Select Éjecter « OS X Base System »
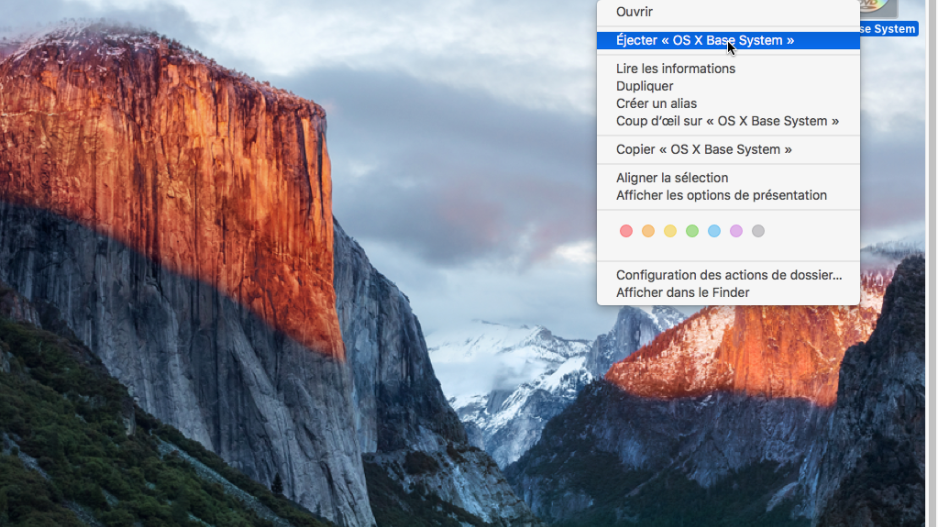Screen dimensions: 938x527 (728, 40)
